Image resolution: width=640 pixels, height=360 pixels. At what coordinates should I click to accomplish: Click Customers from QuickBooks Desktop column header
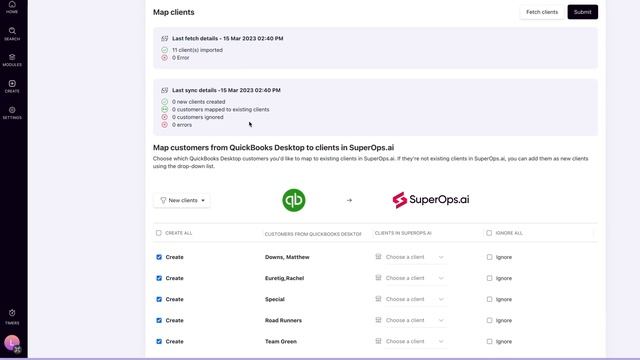pyautogui.click(x=313, y=234)
